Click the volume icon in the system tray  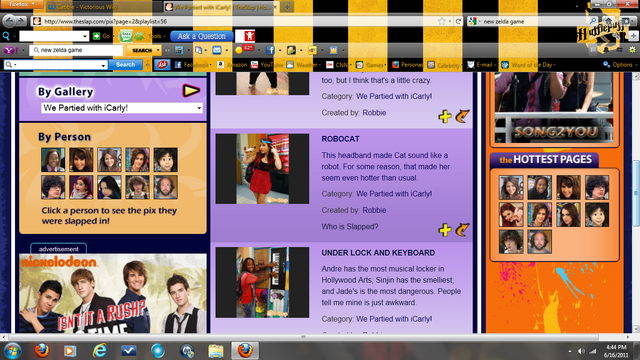coord(581,351)
